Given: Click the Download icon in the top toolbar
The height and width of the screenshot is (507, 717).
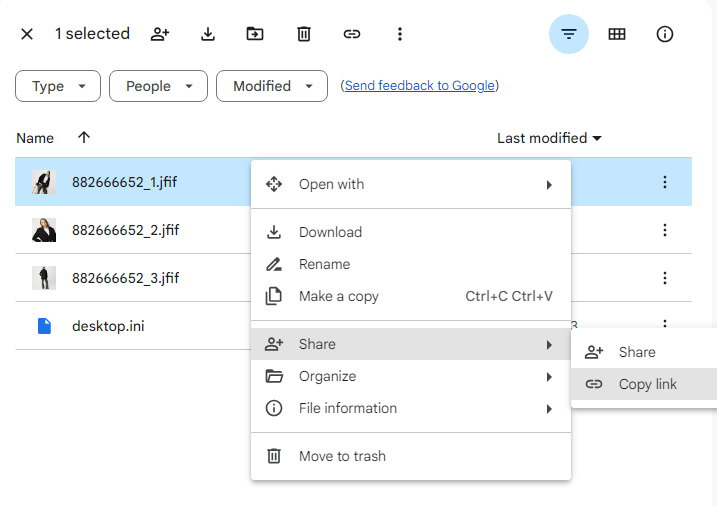Looking at the screenshot, I should 208,34.
